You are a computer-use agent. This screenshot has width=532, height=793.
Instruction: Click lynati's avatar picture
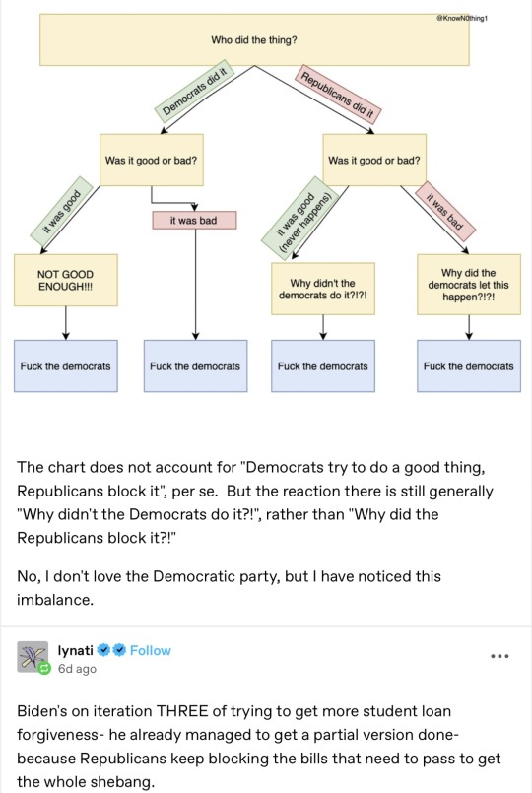pos(33,657)
